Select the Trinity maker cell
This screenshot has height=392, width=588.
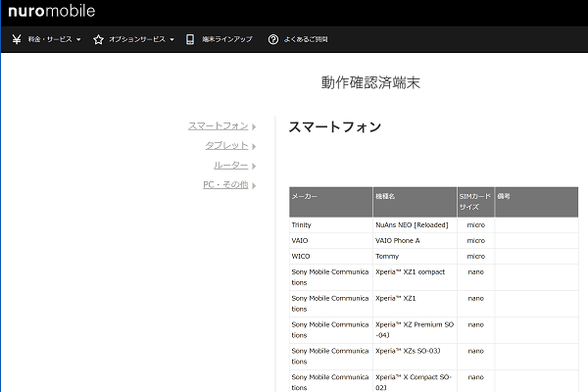pos(331,225)
